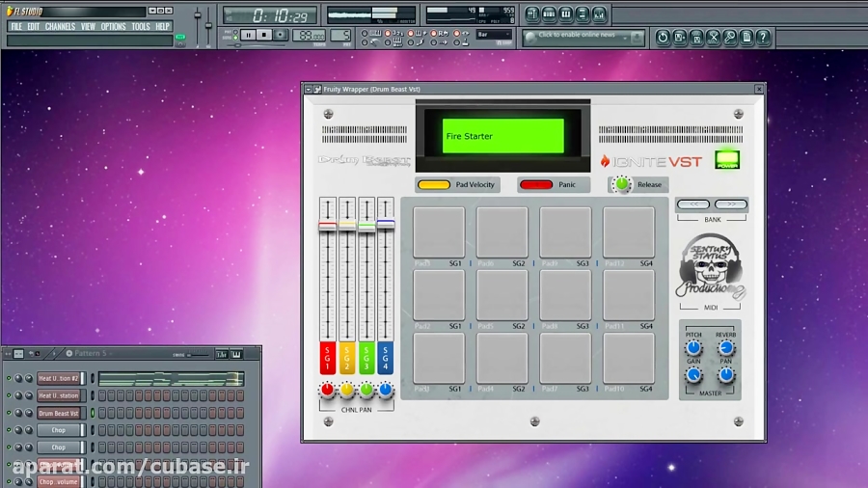Open the TOOLS menu

pyautogui.click(x=141, y=27)
